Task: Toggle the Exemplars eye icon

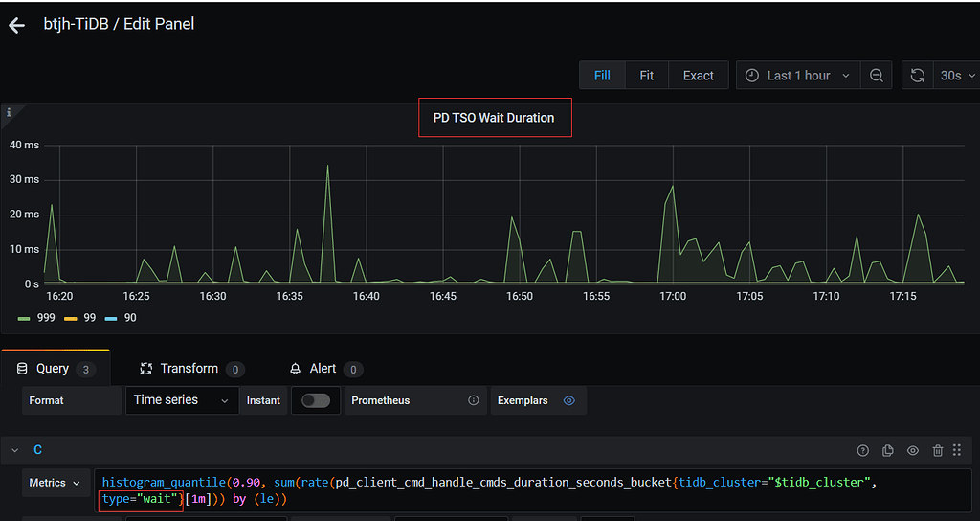Action: (569, 400)
